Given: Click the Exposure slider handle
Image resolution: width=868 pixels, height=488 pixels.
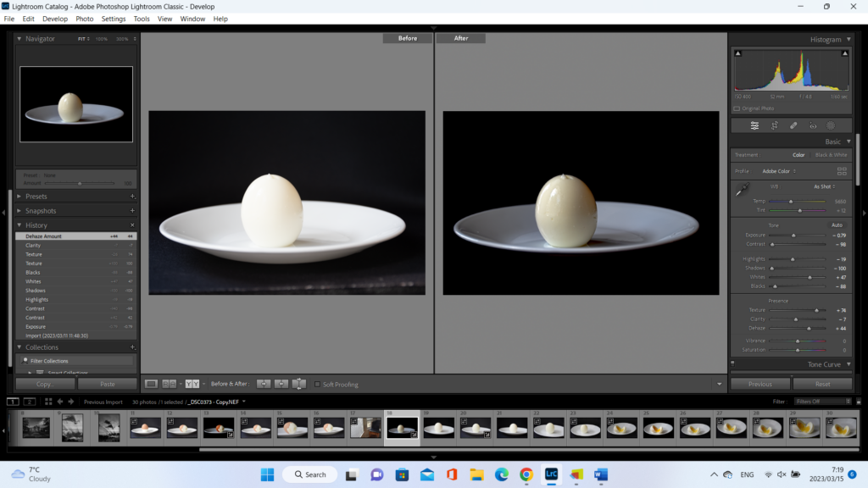Looking at the screenshot, I should tap(793, 235).
